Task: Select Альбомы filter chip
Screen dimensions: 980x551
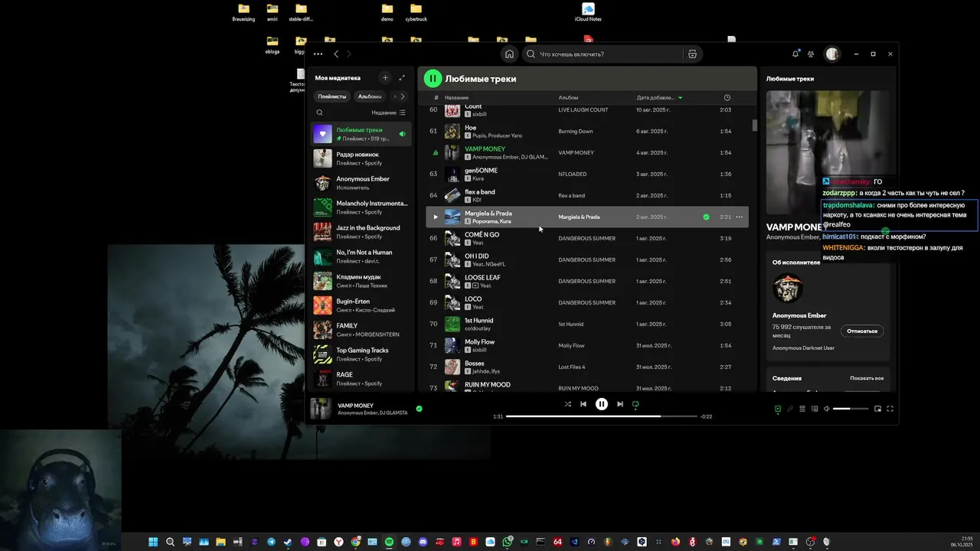Action: click(x=370, y=96)
